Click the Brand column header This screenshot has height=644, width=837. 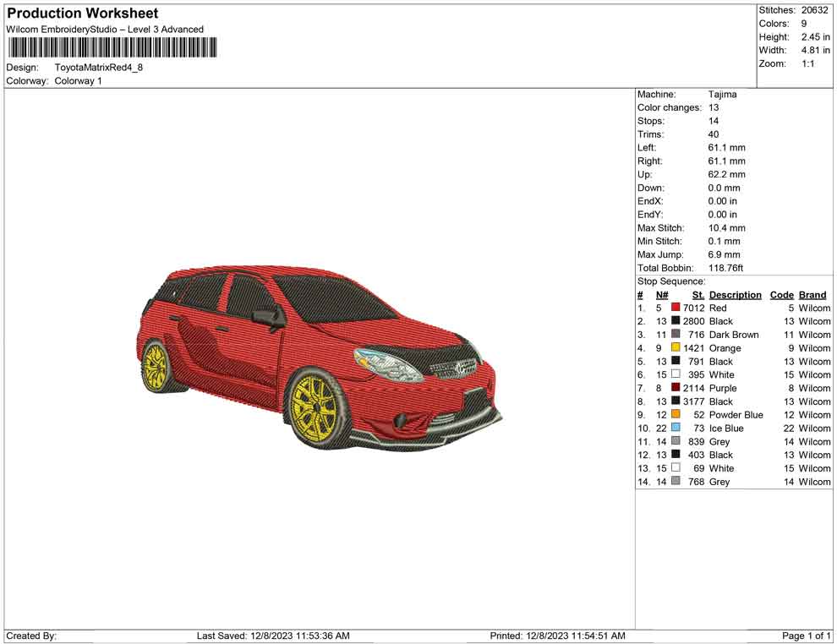click(812, 295)
